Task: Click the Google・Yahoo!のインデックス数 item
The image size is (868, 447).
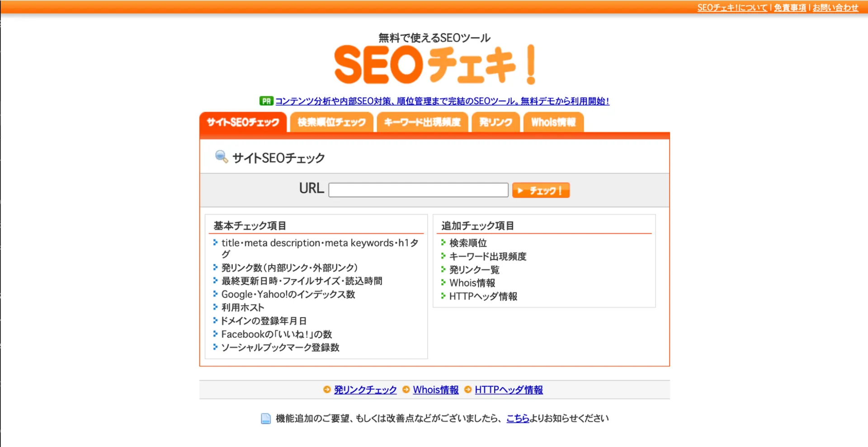Action: point(288,294)
